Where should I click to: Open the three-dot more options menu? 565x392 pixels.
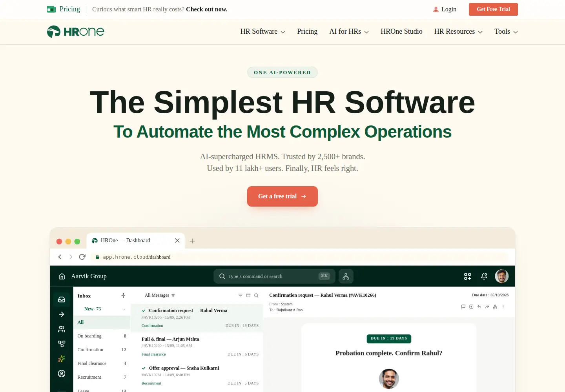503,307
